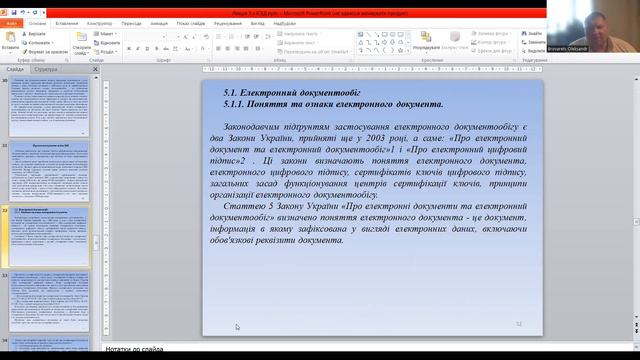
Task: Toggle Center text alignment
Action: [x=228, y=49]
